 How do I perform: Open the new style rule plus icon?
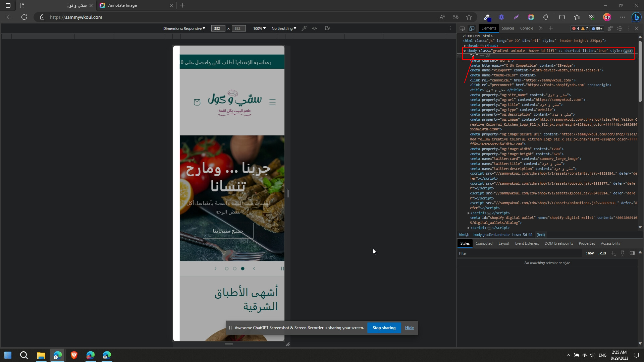613,253
